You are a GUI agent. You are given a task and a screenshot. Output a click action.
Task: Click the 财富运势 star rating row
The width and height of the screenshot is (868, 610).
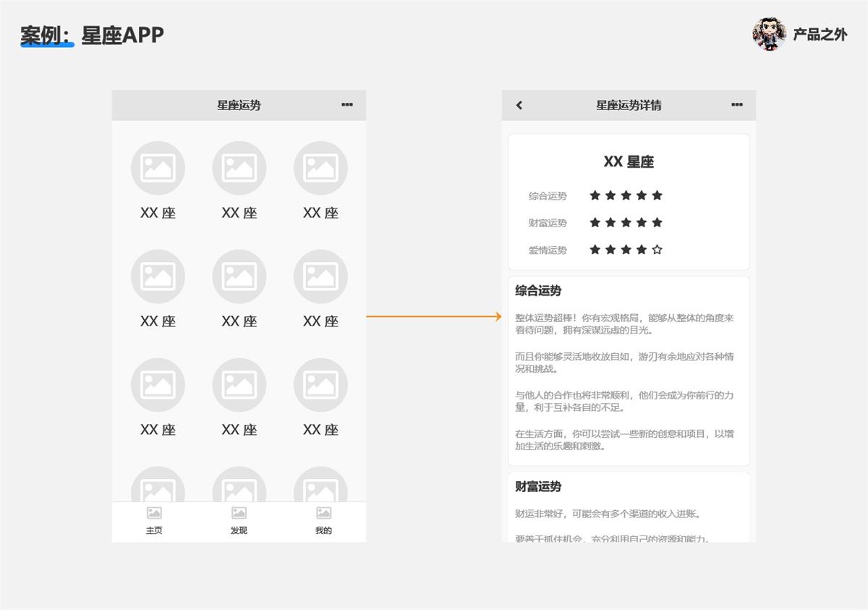click(x=626, y=222)
